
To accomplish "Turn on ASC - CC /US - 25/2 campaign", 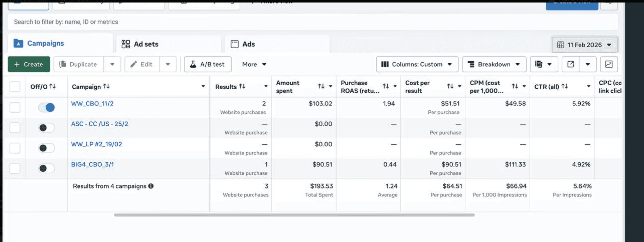I will tap(46, 128).
